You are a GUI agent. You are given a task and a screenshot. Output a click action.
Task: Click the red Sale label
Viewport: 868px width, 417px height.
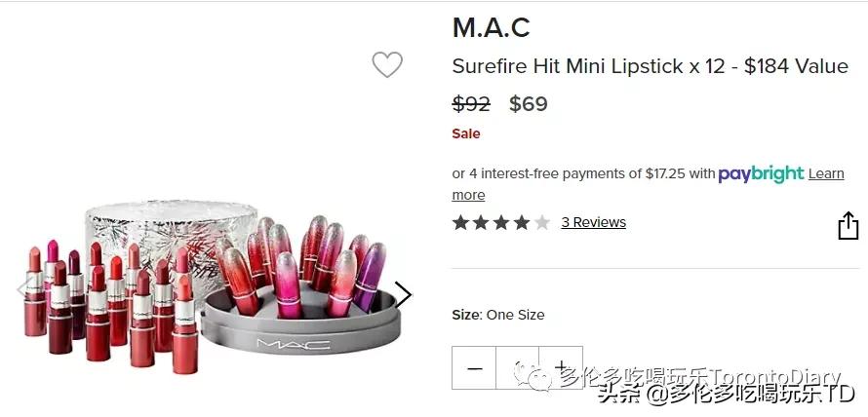(x=466, y=133)
